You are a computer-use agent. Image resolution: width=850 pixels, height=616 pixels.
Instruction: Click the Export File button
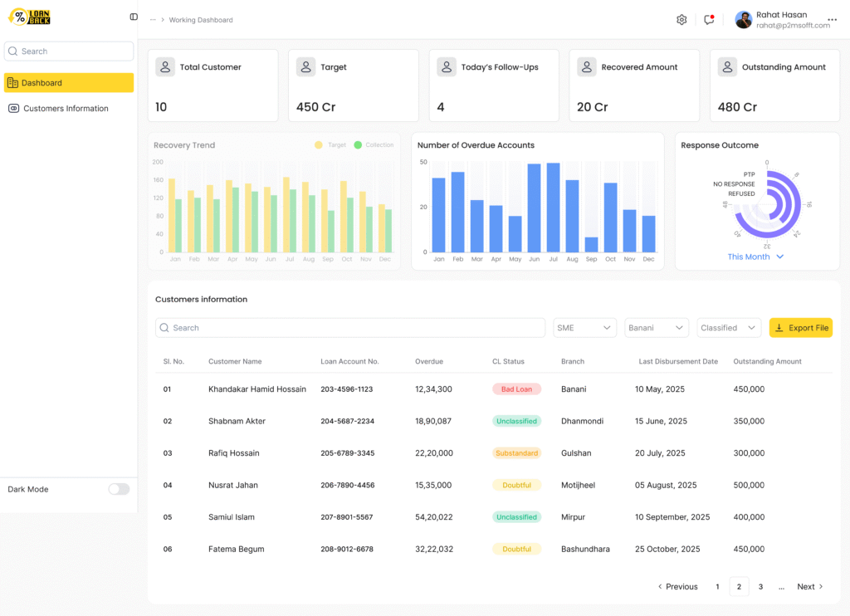[800, 328]
